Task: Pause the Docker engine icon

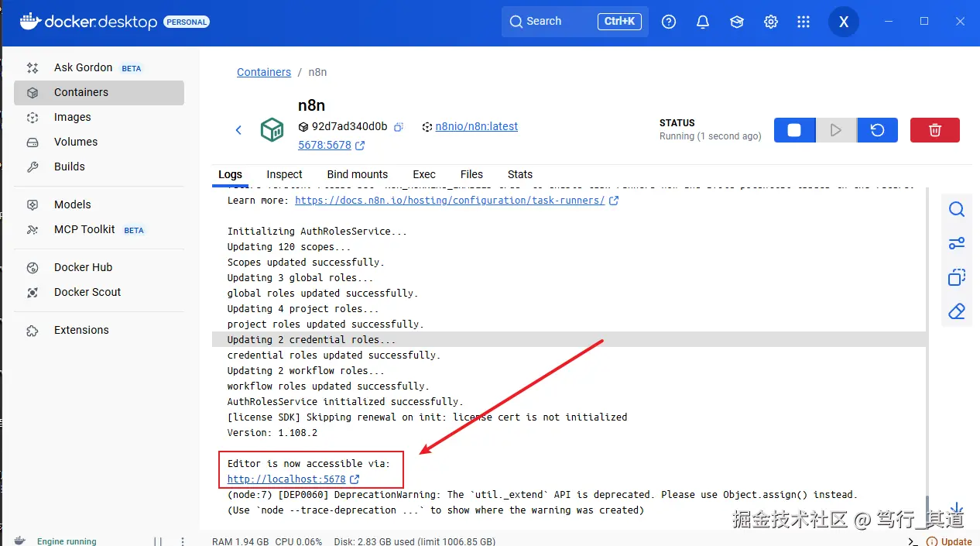Action: pos(158,541)
